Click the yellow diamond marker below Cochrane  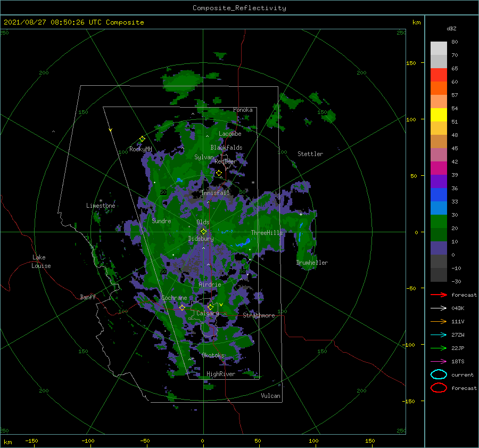tap(182, 307)
